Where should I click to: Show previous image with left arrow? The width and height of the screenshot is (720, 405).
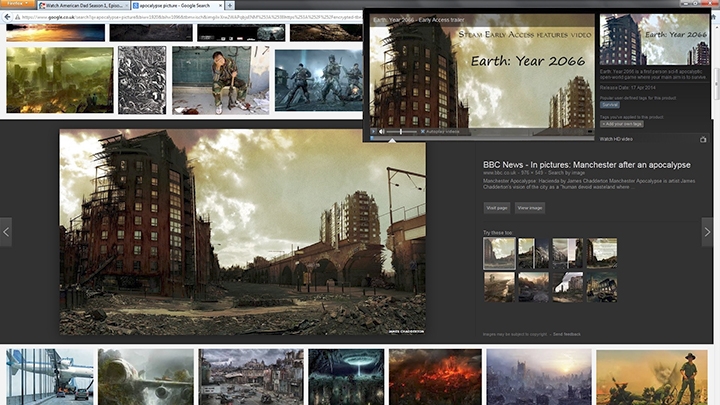(7, 231)
